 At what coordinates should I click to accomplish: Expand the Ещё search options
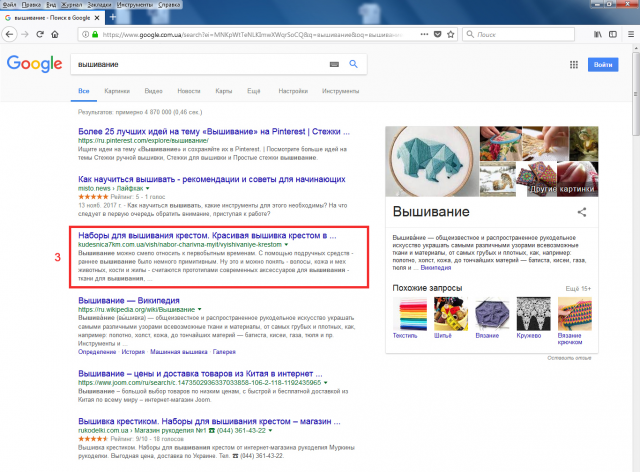[x=253, y=91]
